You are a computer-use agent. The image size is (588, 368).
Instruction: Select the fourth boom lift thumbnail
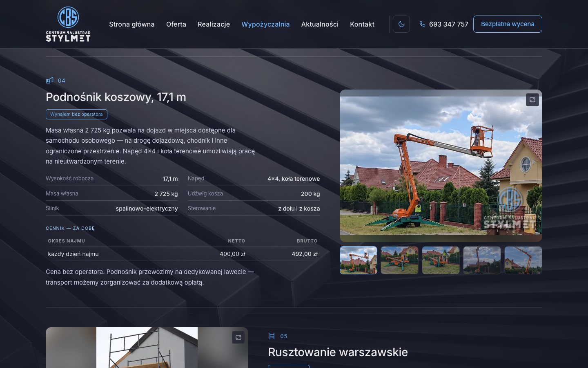[x=482, y=260]
